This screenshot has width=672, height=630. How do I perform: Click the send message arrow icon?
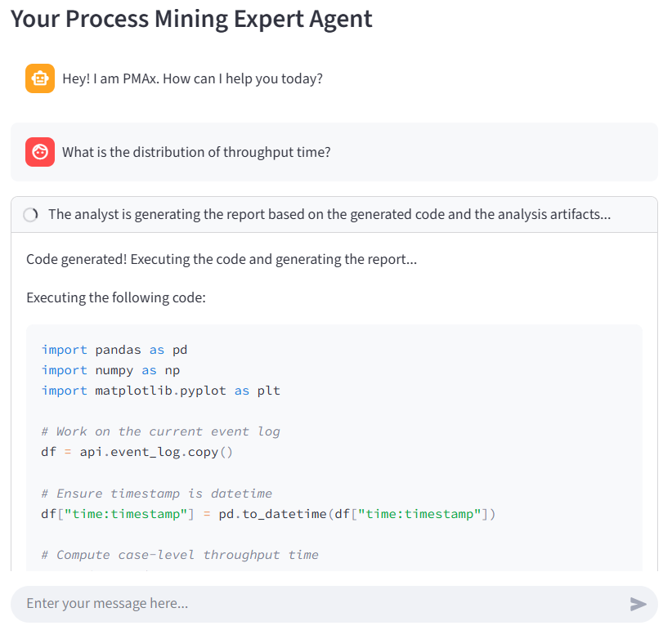638,604
